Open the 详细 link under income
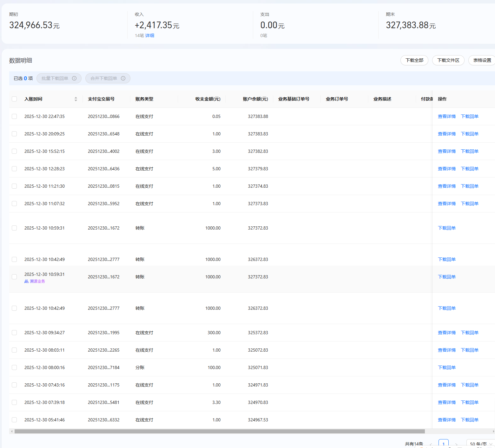The image size is (495, 448). (150, 36)
